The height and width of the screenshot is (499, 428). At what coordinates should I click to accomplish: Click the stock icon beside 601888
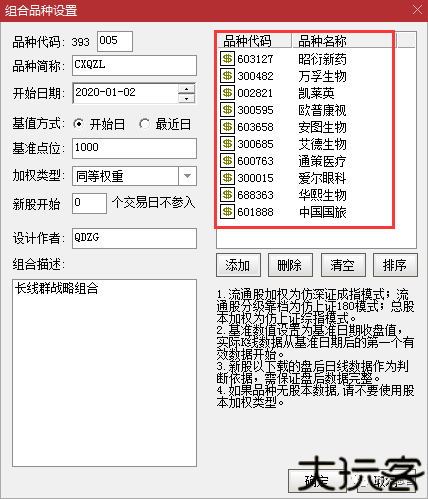click(227, 212)
